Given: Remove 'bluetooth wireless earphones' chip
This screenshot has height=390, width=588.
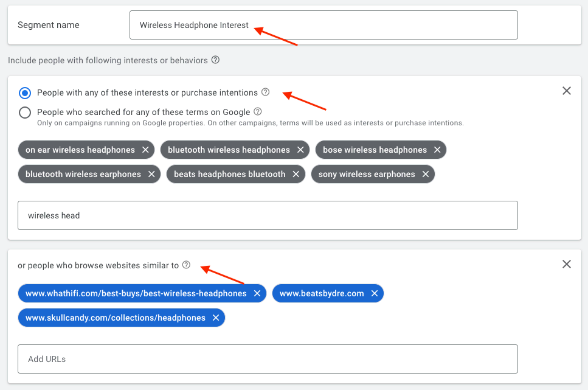Looking at the screenshot, I should pos(151,175).
